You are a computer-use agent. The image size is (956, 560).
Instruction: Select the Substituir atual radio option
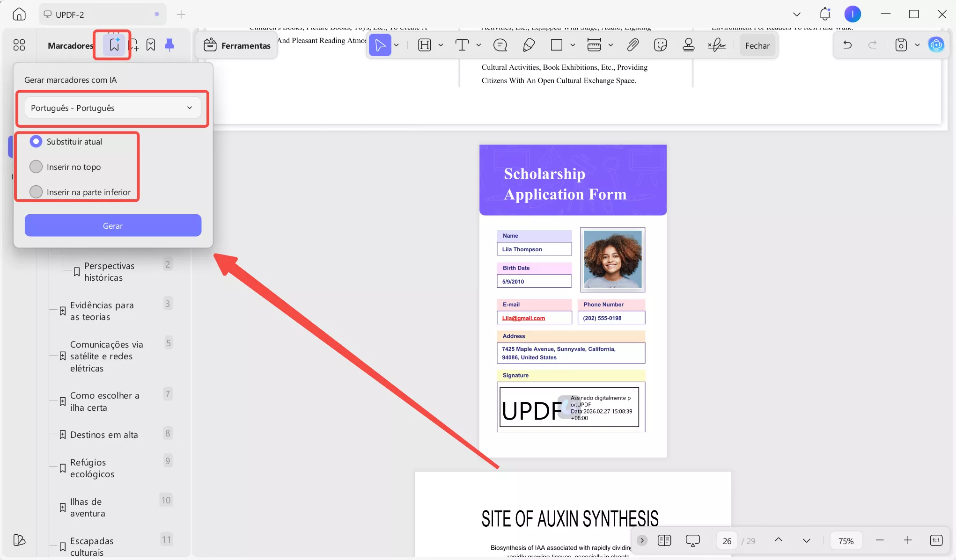coord(36,141)
